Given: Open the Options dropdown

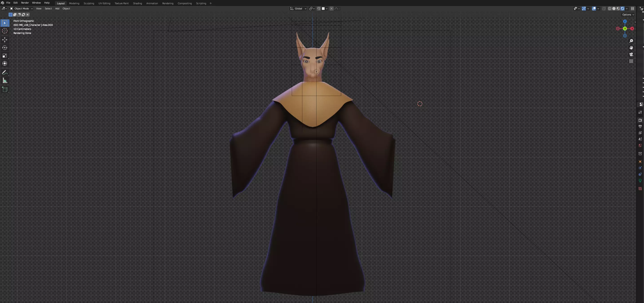Looking at the screenshot, I should 628,15.
